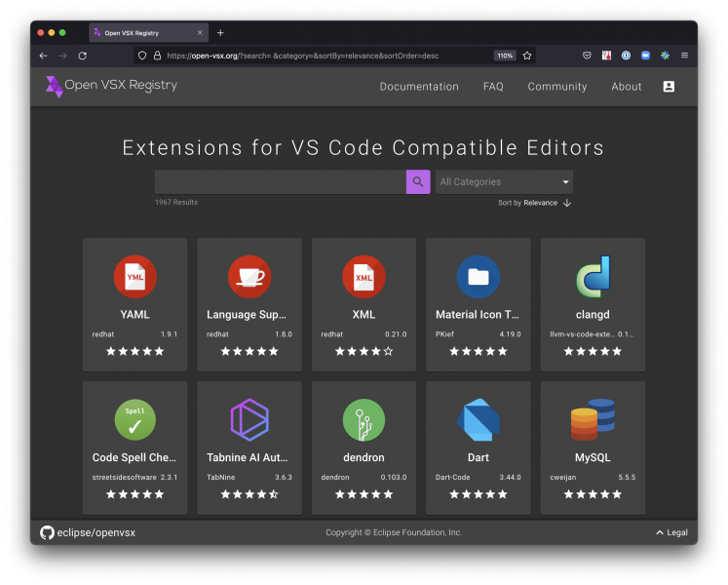Screen dimensions: 728x585
Task: Click the Material Icon T... card title
Action: tap(478, 315)
